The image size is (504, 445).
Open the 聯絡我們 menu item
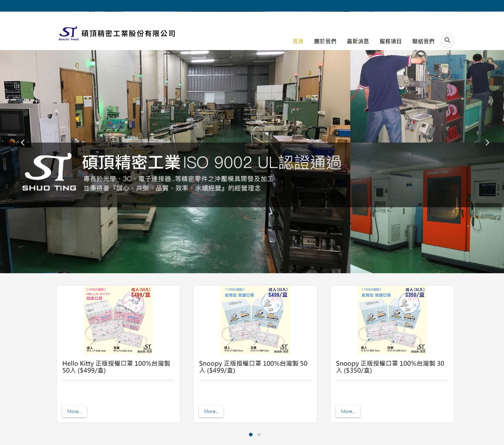(423, 41)
